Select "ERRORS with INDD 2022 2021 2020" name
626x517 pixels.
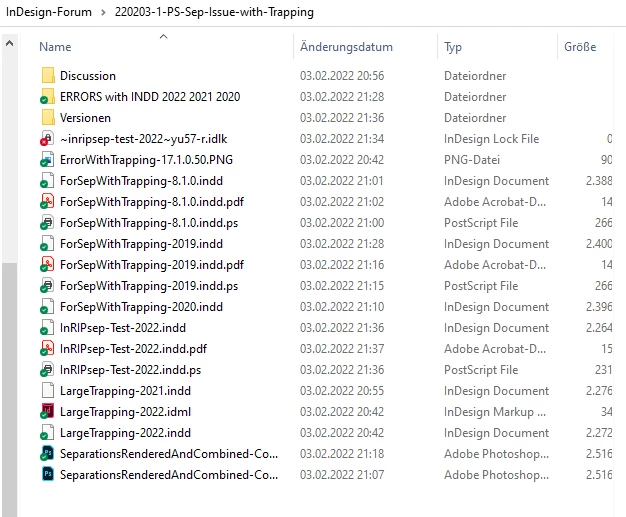(150, 97)
